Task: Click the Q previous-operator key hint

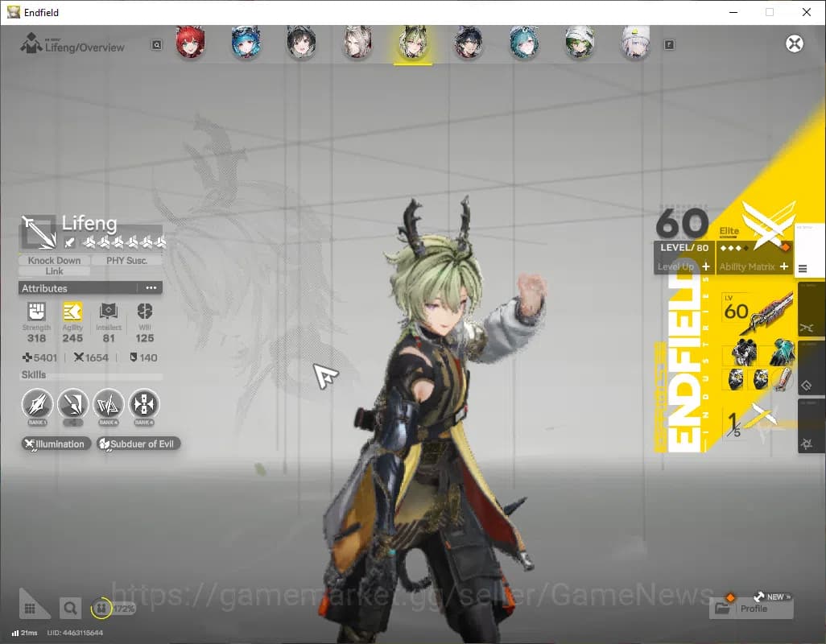Action: pos(157,45)
